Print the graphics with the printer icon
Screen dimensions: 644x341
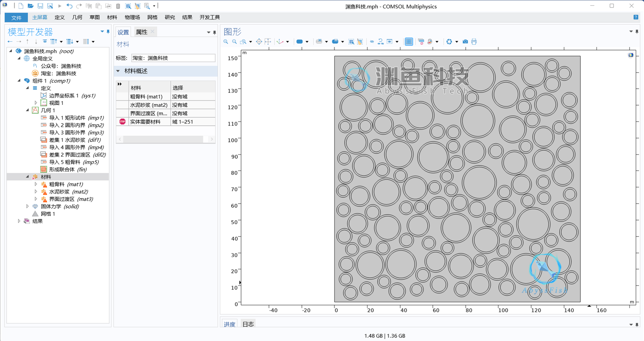click(x=474, y=42)
